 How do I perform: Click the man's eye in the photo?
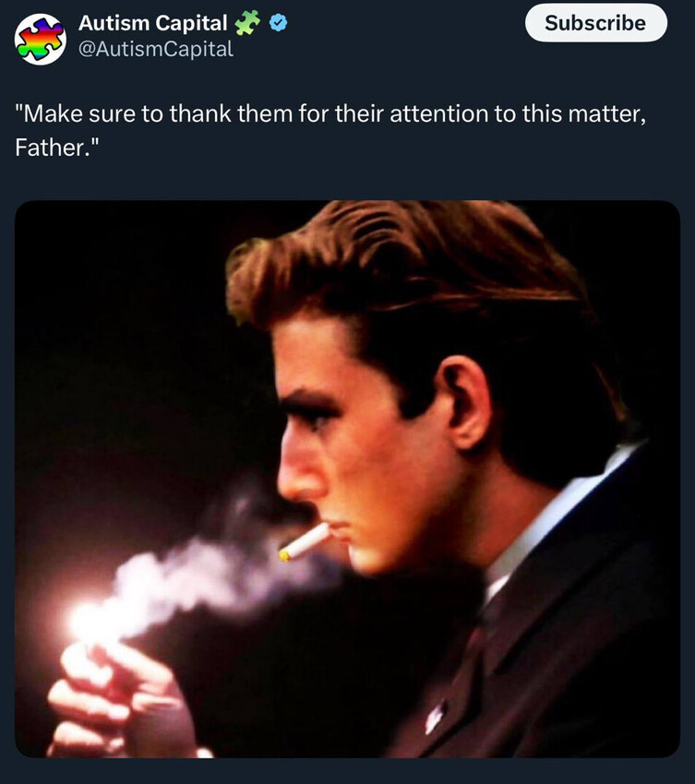coord(317,418)
